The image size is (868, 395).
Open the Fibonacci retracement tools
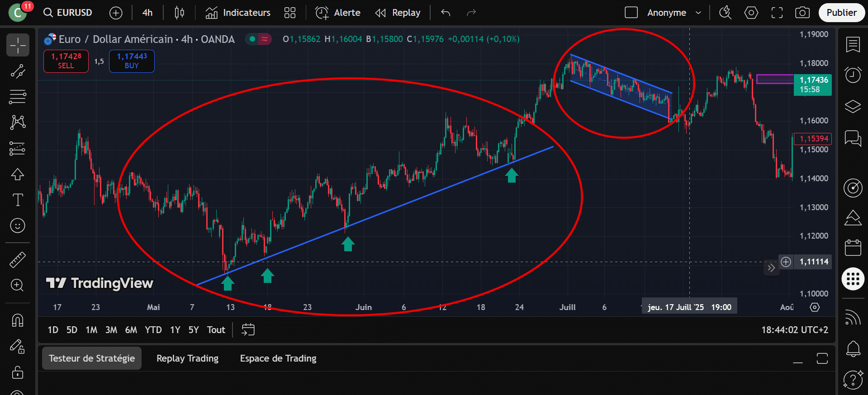tap(18, 96)
